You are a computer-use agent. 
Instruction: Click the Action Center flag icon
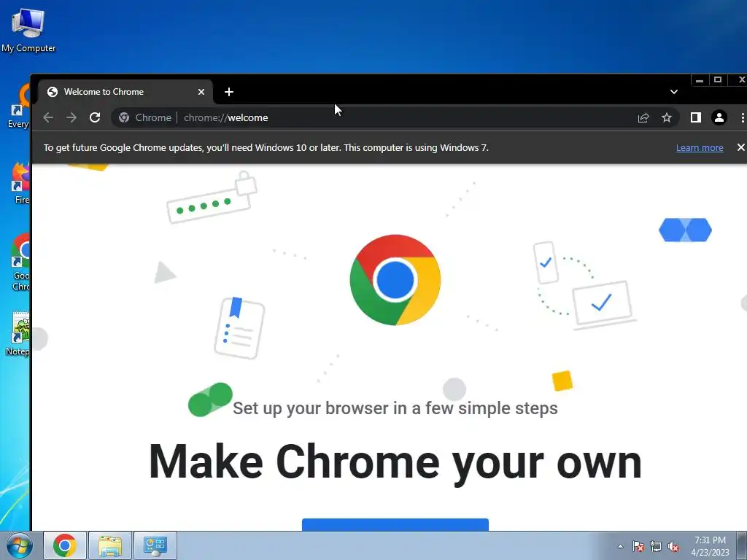point(638,546)
